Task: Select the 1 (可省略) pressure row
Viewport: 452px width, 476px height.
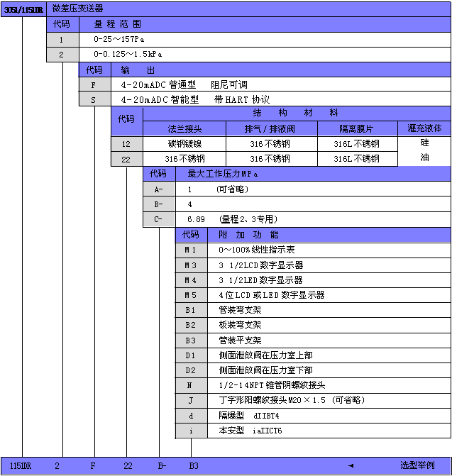Action: 313,189
